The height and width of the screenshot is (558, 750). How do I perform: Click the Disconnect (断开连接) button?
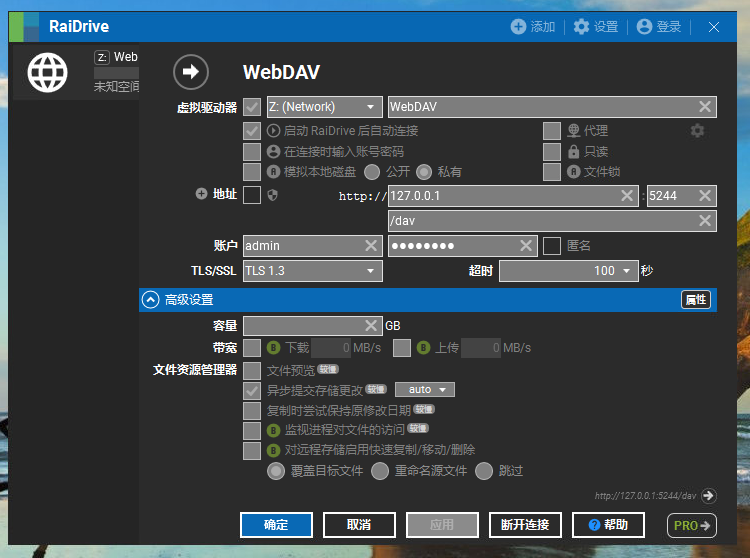click(525, 525)
